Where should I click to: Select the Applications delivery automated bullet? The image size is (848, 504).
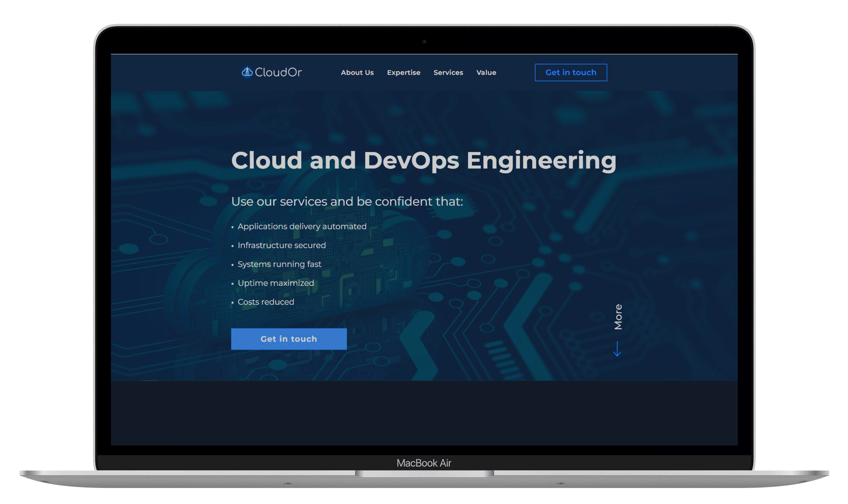(x=302, y=227)
